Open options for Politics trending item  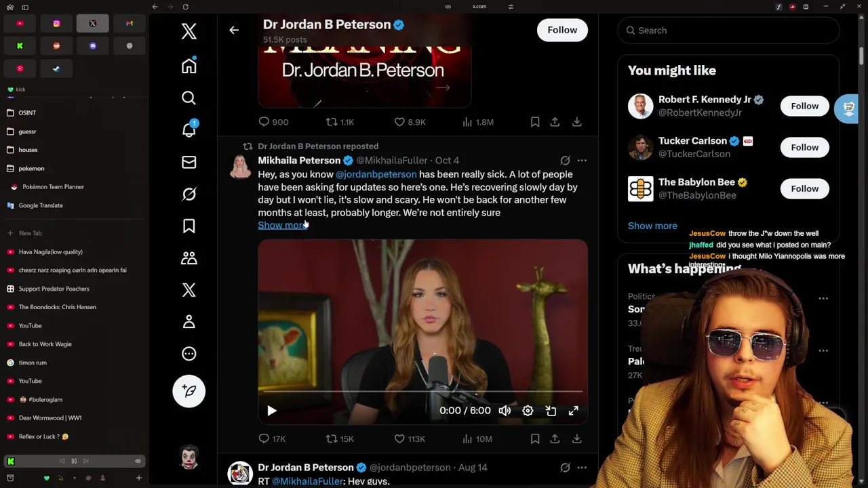823,298
